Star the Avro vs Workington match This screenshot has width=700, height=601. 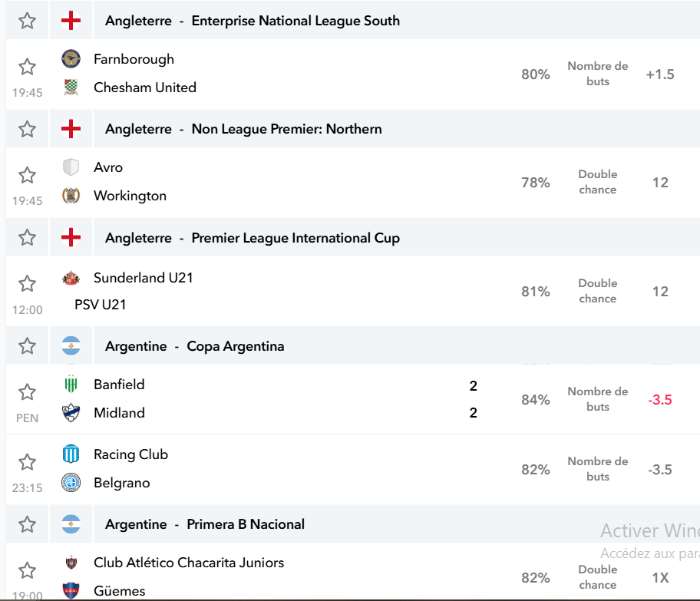pos(27,175)
